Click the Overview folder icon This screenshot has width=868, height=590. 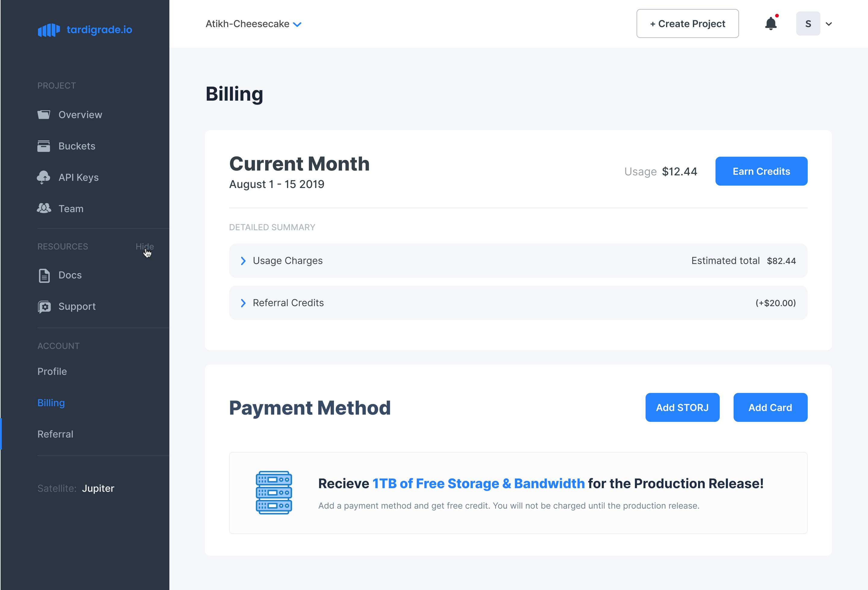coord(44,114)
